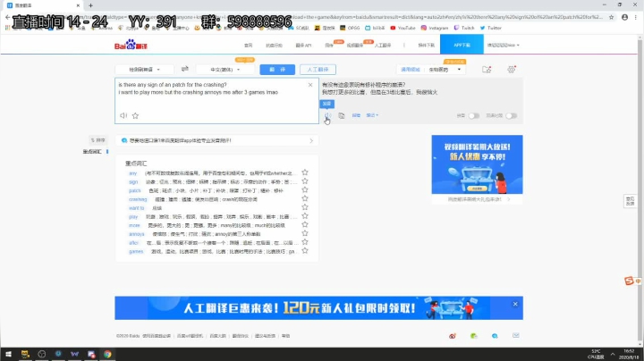Click the Sogou input method icon
The image size is (644, 361).
(629, 281)
